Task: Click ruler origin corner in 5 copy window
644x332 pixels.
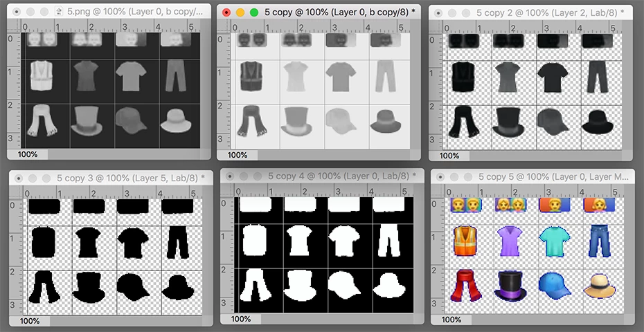Action: [222, 27]
